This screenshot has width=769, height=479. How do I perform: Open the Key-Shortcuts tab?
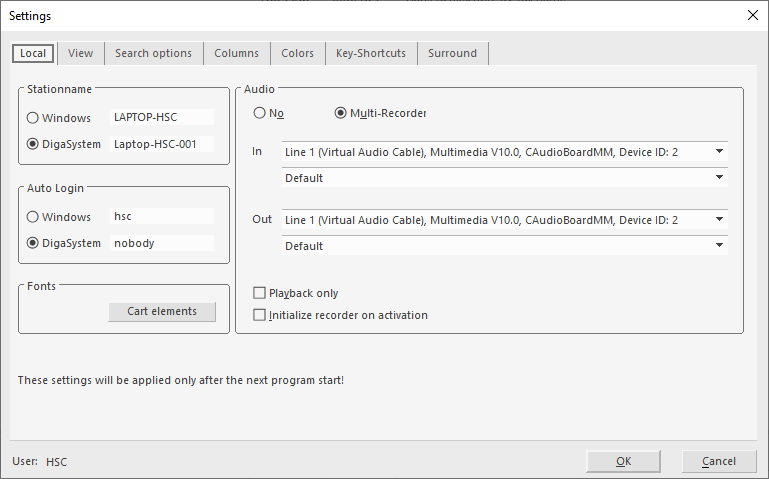point(371,53)
